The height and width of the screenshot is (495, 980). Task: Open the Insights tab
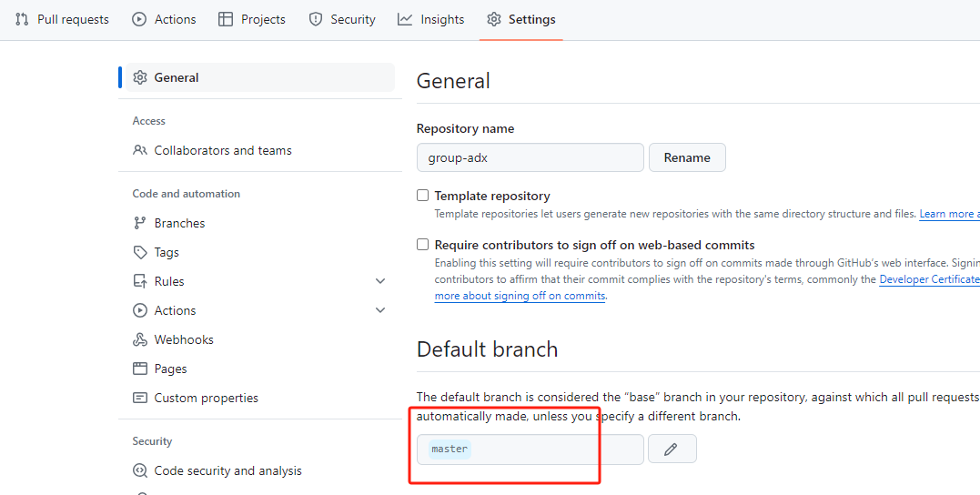click(431, 19)
